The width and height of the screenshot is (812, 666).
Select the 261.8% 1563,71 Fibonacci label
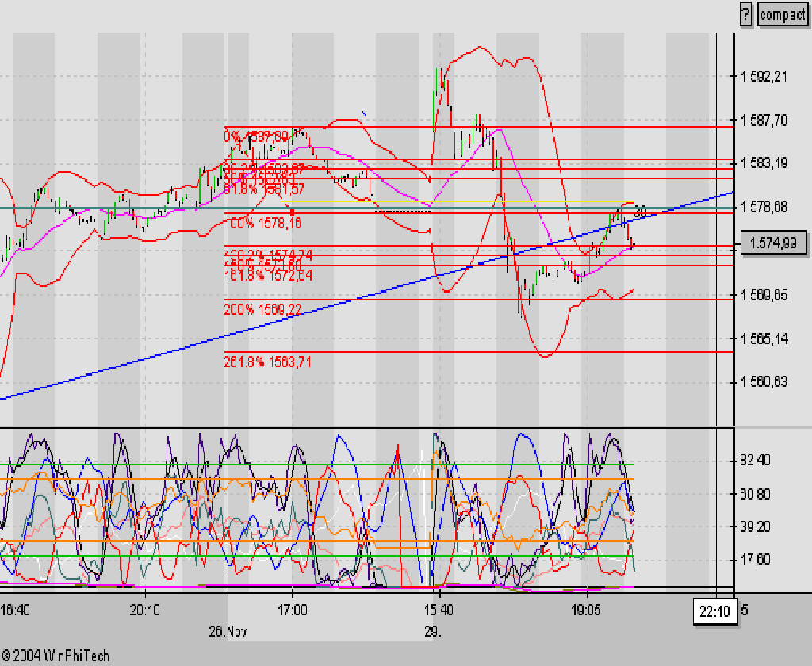point(268,362)
